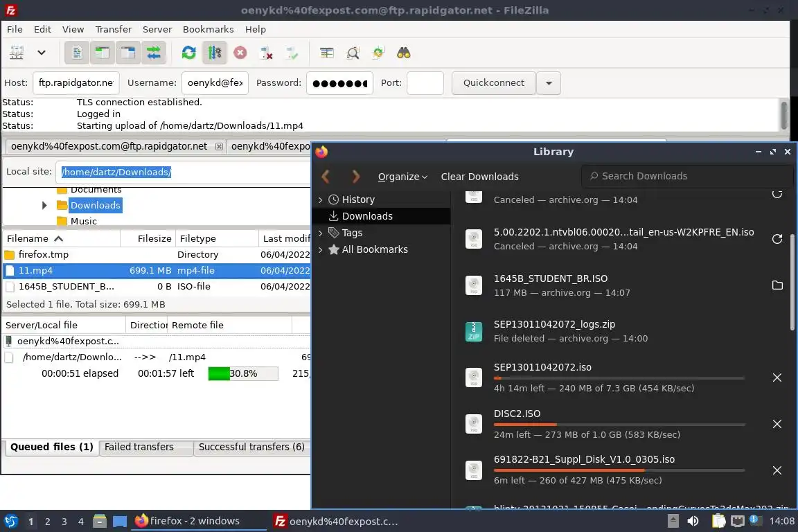798x532 pixels.
Task: Toggle remote directory tree display
Action: pos(127,53)
